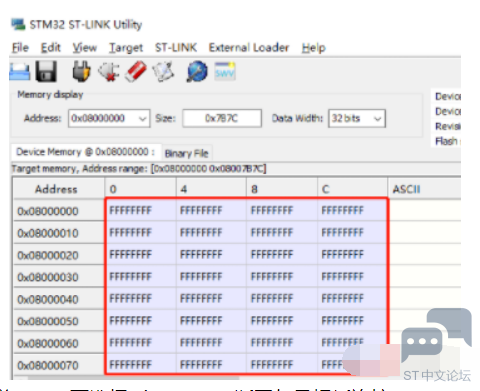Open the ST-LINK menu

click(x=176, y=48)
